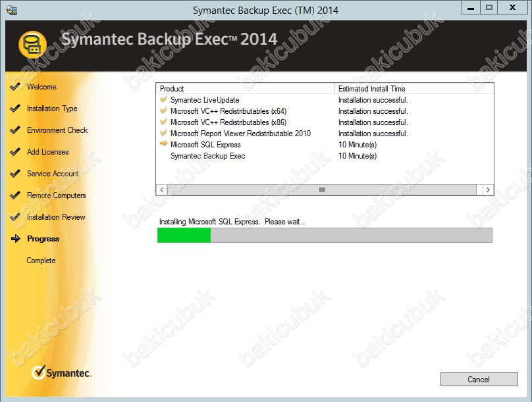
Task: Click the checkmark beside Service Account
Action: coord(15,174)
